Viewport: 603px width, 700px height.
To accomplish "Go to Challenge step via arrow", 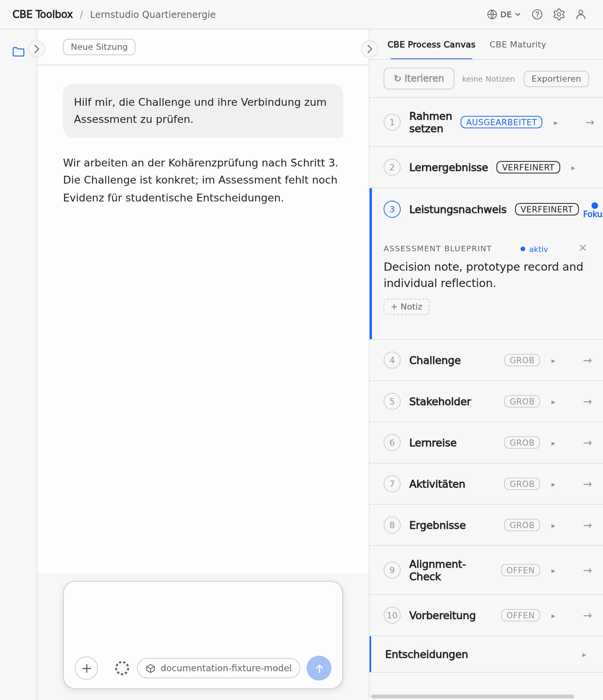I will point(587,360).
